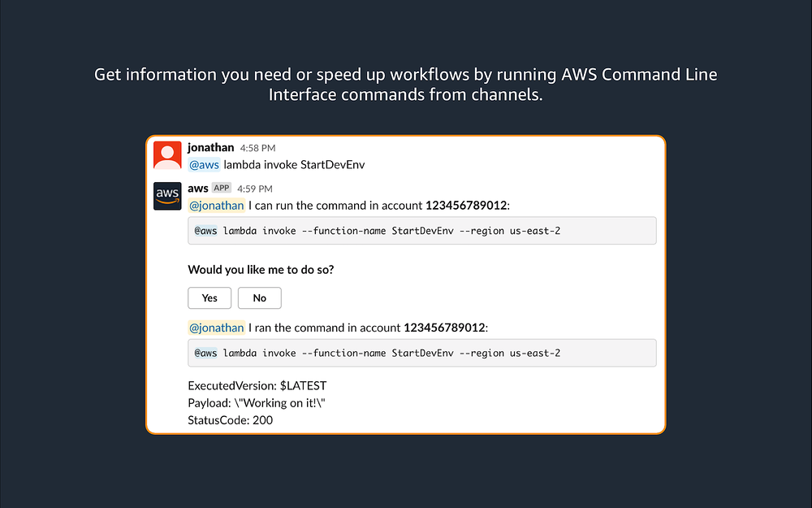Click the code block below Yes/No buttons
Viewport: 812px width, 508px height.
421,353
